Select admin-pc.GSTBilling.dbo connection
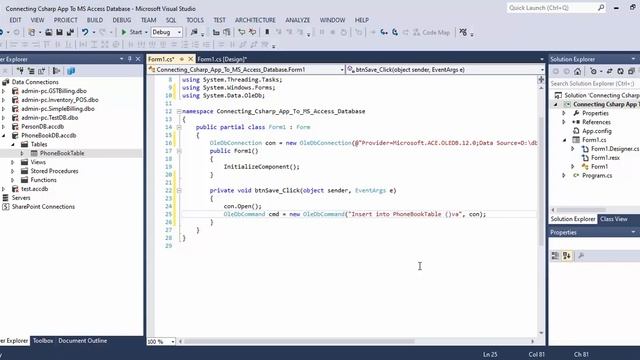Viewport: 640px width, 360px height. [x=54, y=91]
